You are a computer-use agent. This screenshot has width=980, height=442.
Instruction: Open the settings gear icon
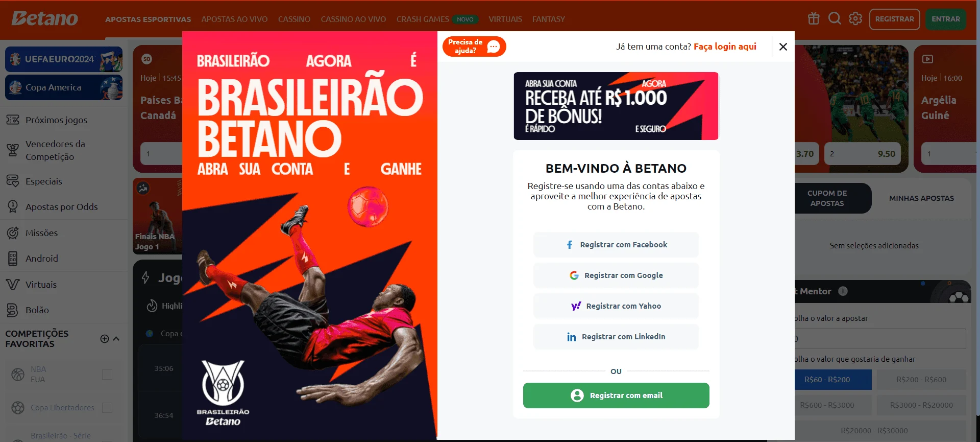tap(855, 19)
